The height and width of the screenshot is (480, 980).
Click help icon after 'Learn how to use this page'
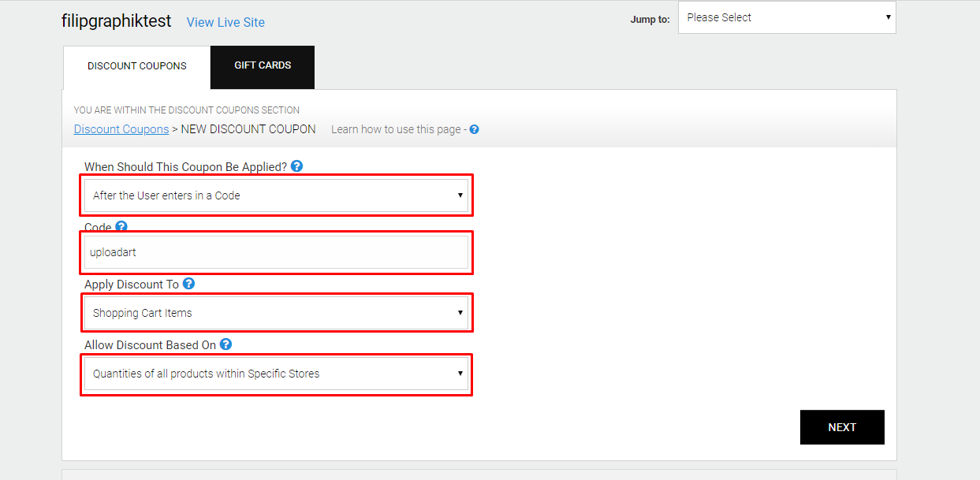tap(474, 129)
